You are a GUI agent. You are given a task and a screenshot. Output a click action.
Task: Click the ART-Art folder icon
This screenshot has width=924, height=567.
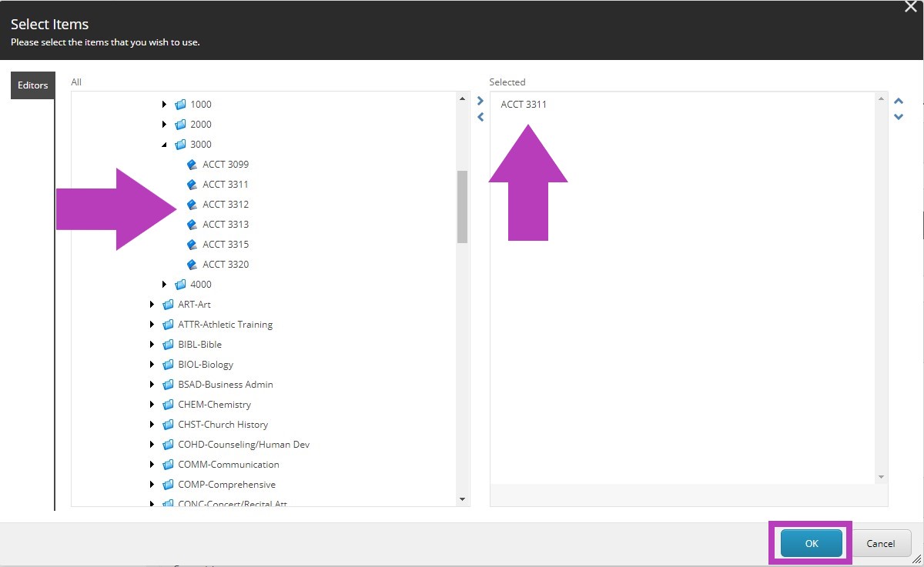point(169,304)
